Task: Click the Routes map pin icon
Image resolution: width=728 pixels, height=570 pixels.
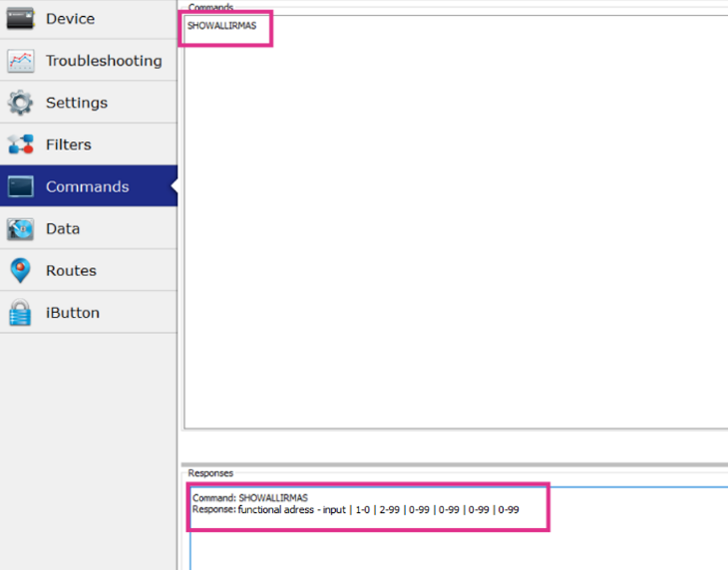Action: (21, 271)
